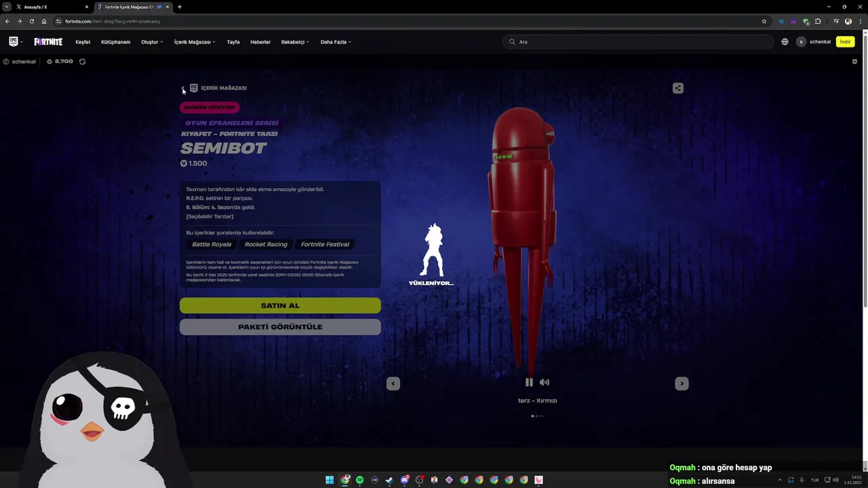Click the system tray volume icon
This screenshot has height=488, width=868.
pos(835,480)
